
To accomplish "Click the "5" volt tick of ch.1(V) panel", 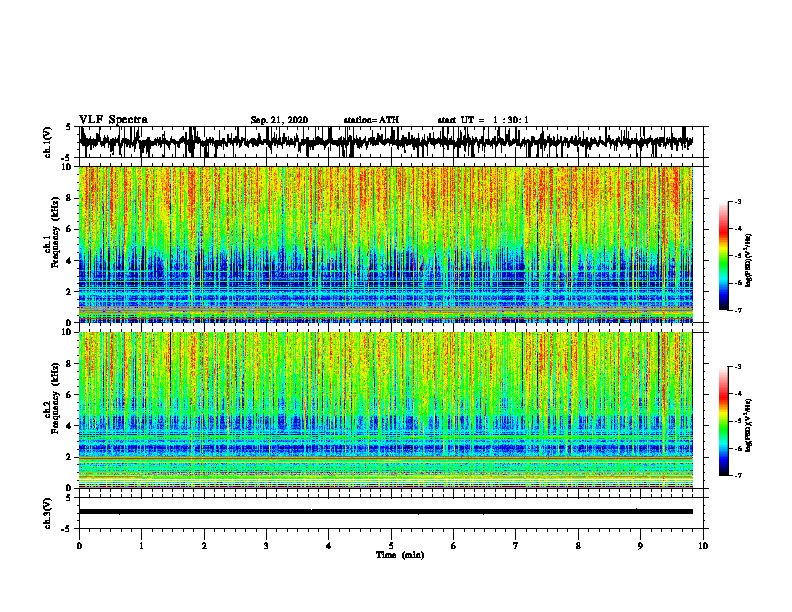I will coord(68,127).
